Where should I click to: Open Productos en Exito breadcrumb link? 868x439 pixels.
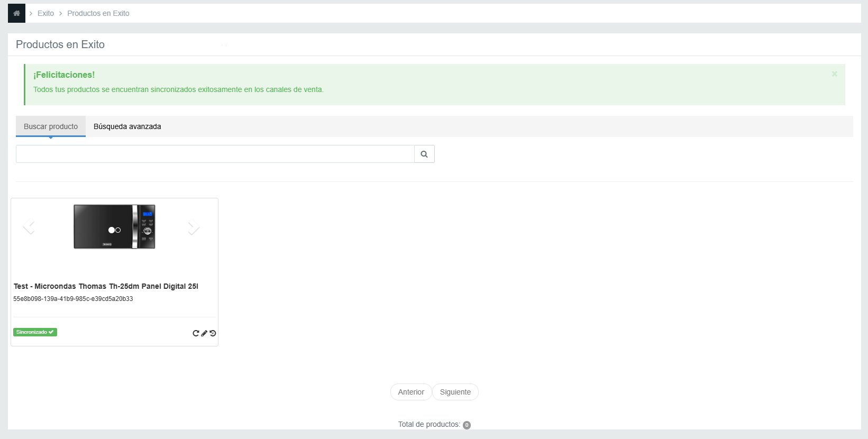(98, 13)
